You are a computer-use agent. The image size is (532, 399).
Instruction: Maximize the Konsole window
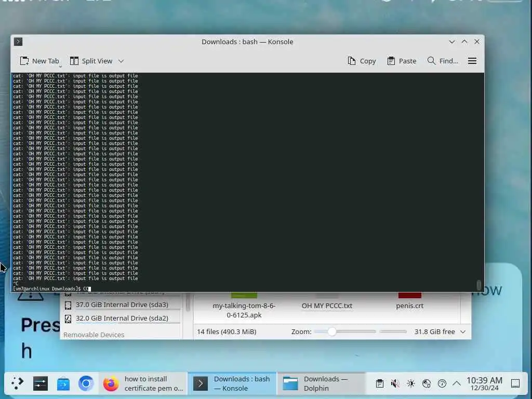[464, 42]
